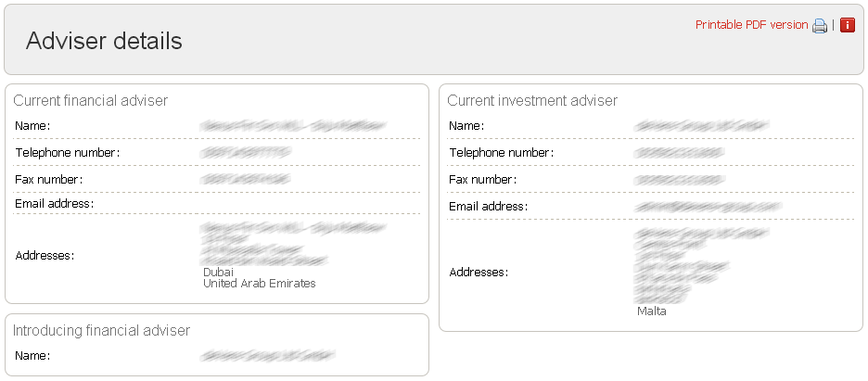868x381 pixels.
Task: Select the Current financial adviser heading
Action: pyautogui.click(x=90, y=101)
